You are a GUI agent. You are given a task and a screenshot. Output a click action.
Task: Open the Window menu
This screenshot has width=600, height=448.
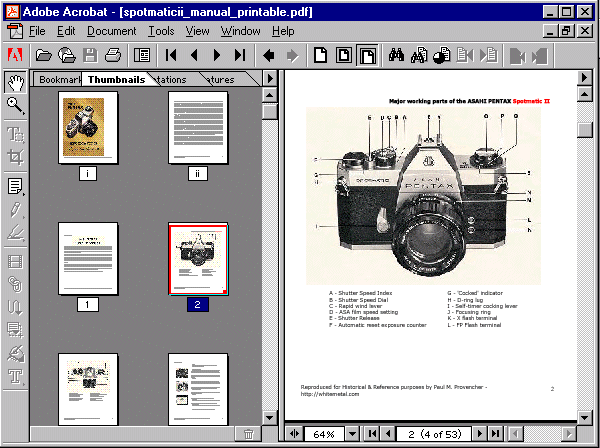pyautogui.click(x=240, y=31)
